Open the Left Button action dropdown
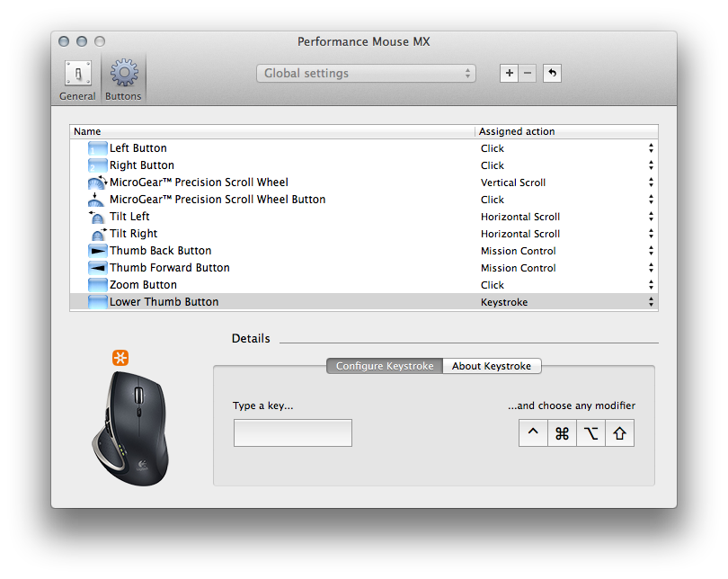 [651, 148]
